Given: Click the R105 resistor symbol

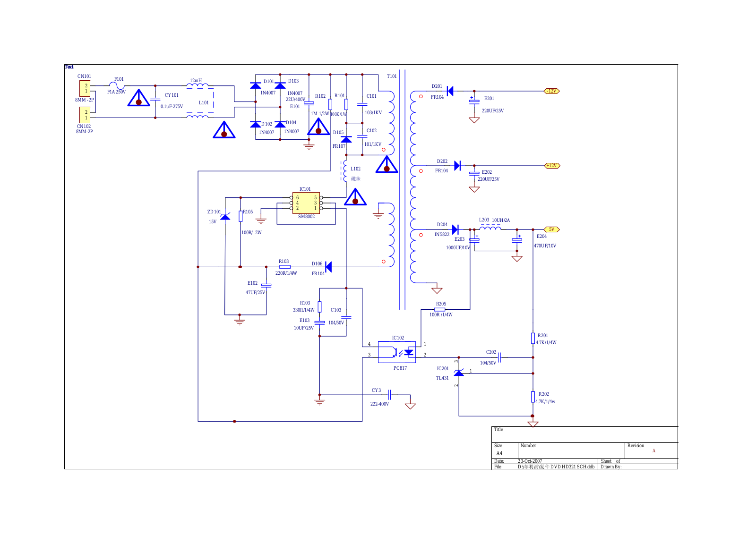Looking at the screenshot, I should point(241,216).
